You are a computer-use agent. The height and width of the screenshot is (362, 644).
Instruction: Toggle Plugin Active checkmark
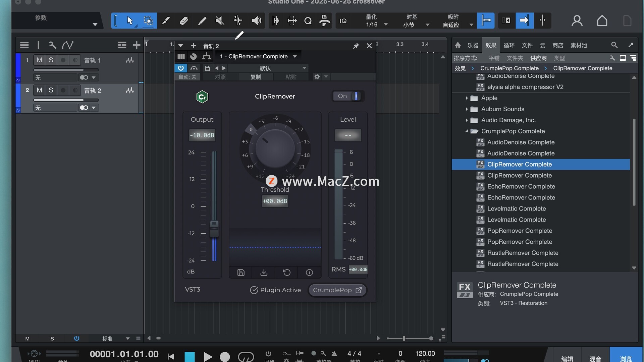point(254,290)
